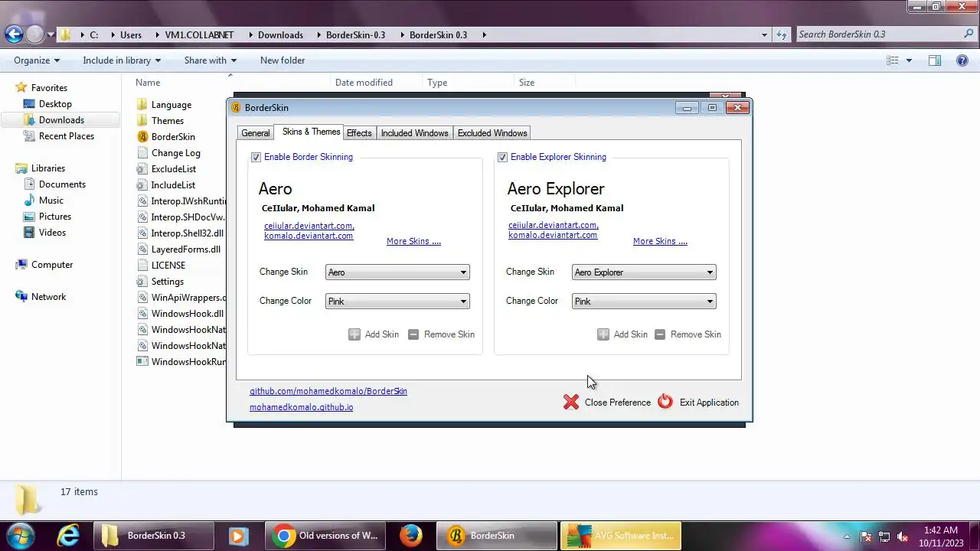Open the github.com/mohamedkomalo/BorderSkin link
The width and height of the screenshot is (980, 551).
pos(328,391)
